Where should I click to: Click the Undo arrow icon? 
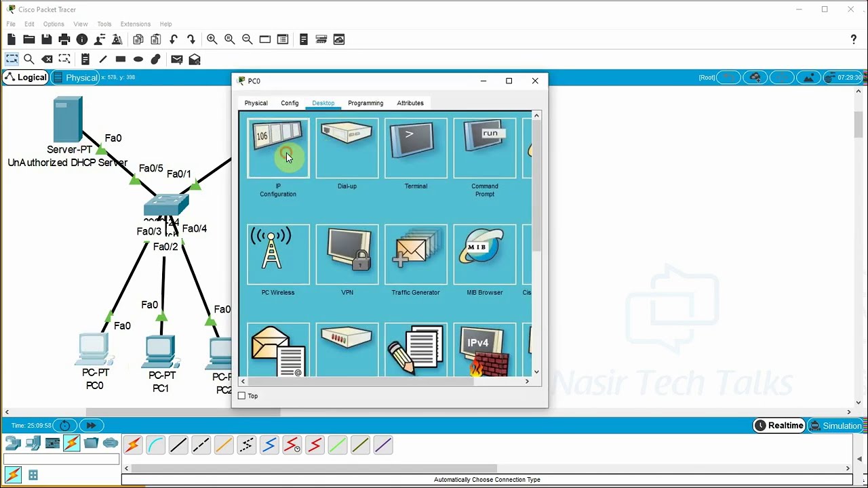(x=174, y=39)
